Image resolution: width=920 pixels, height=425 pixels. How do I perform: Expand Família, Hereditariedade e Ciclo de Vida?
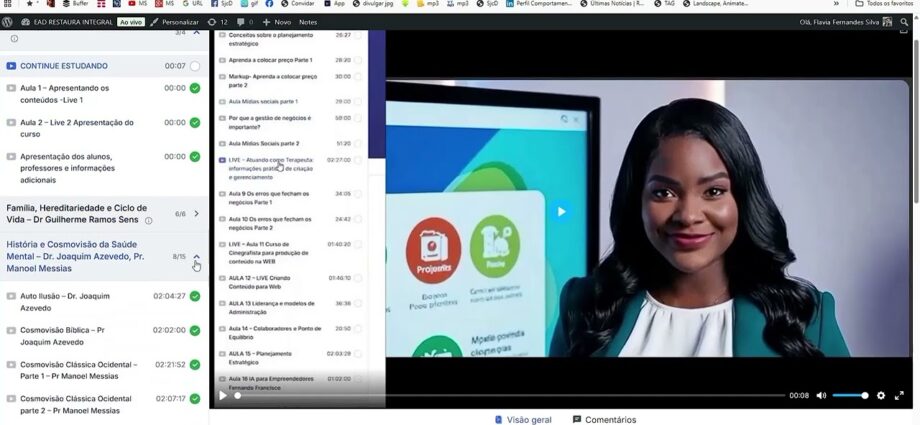[196, 214]
